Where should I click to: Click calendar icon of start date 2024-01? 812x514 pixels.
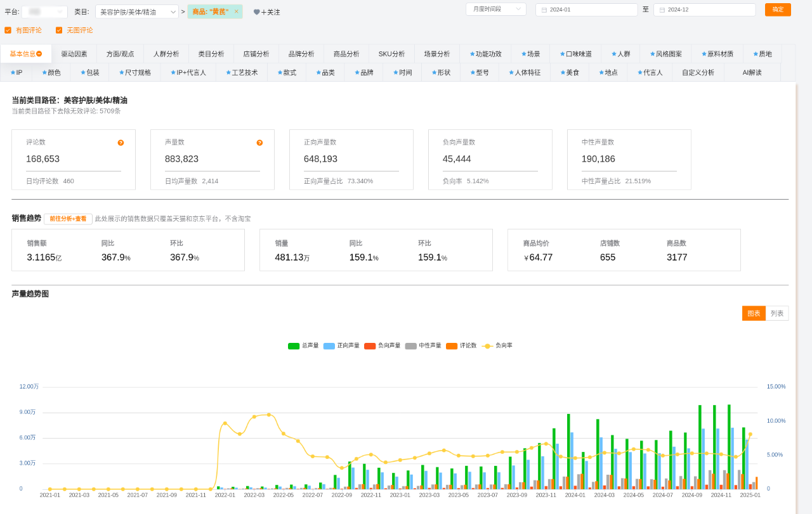tap(544, 10)
